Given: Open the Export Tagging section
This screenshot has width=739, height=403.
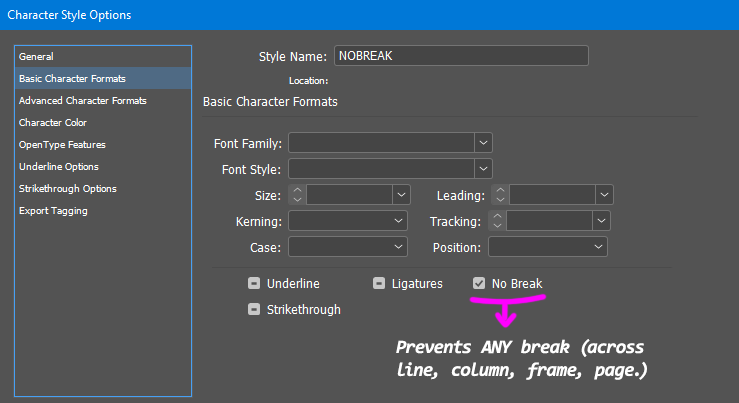Looking at the screenshot, I should click(x=53, y=211).
